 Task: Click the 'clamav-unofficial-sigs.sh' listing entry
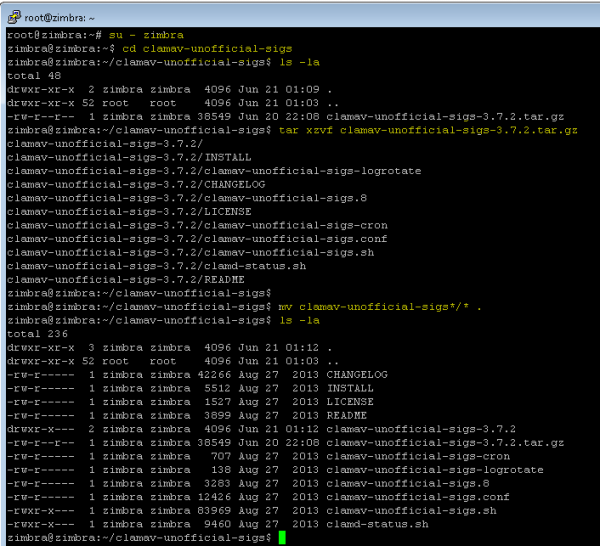point(411,511)
